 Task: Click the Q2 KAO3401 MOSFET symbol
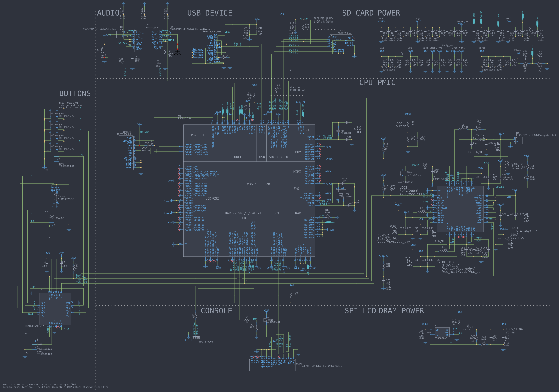click(266, 320)
